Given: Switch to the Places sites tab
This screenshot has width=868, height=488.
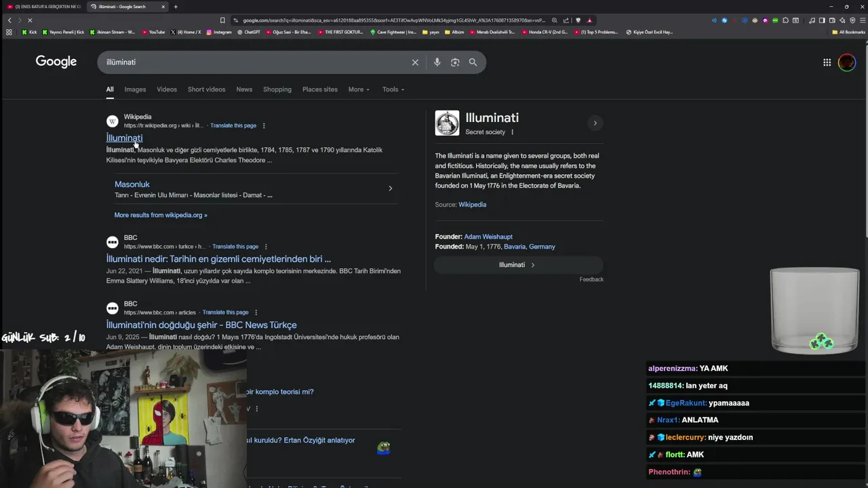Looking at the screenshot, I should tap(320, 89).
